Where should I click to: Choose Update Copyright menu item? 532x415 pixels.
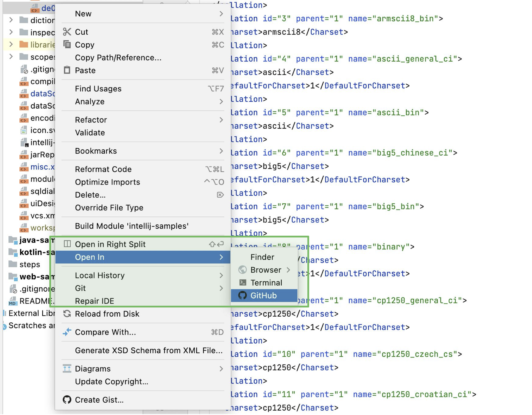point(142,382)
